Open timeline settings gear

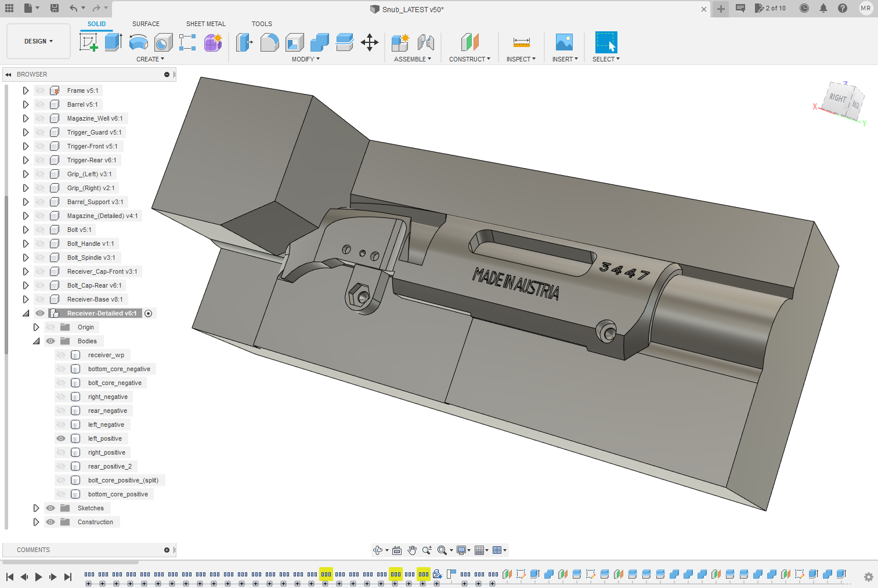(869, 577)
